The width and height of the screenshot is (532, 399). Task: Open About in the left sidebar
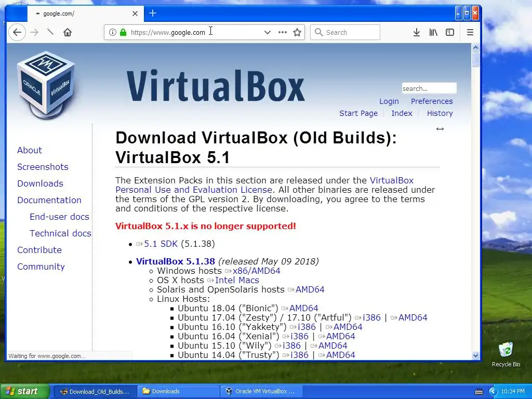[30, 150]
